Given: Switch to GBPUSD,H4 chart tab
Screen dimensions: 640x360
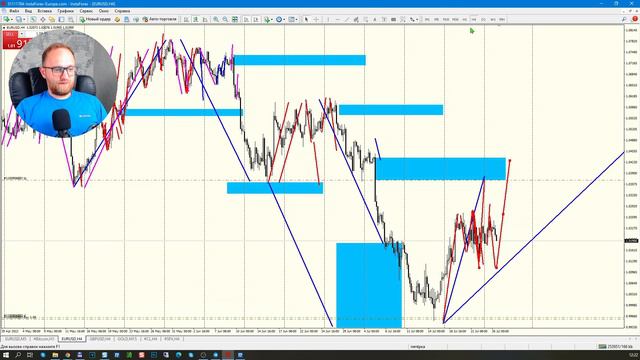Looking at the screenshot, I should click(x=100, y=339).
